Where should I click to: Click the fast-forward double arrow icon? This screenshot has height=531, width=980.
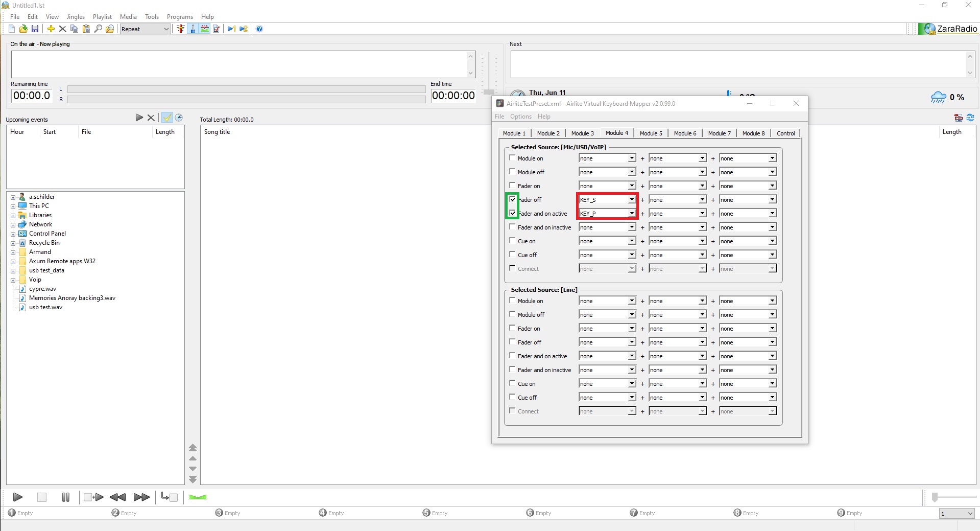click(141, 497)
